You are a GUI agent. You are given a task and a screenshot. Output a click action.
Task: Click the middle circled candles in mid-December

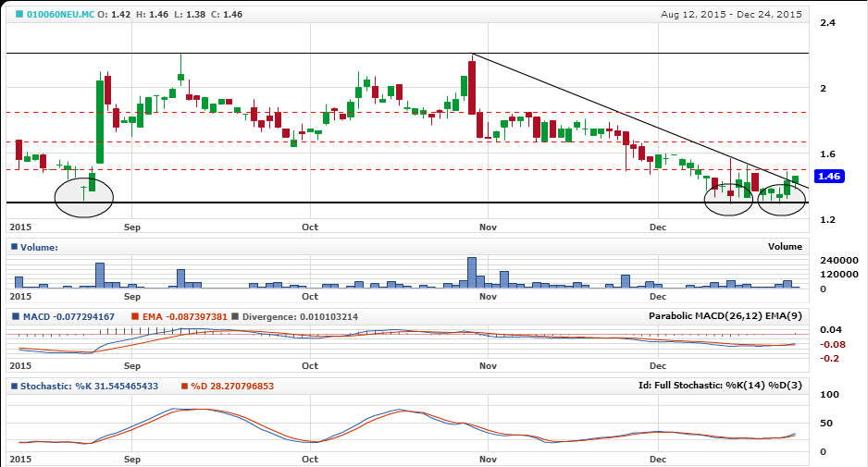click(728, 197)
